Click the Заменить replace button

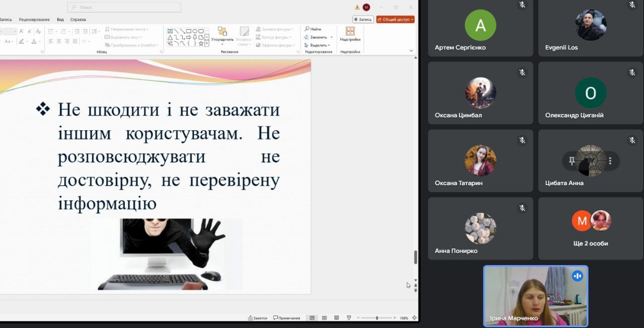point(318,37)
